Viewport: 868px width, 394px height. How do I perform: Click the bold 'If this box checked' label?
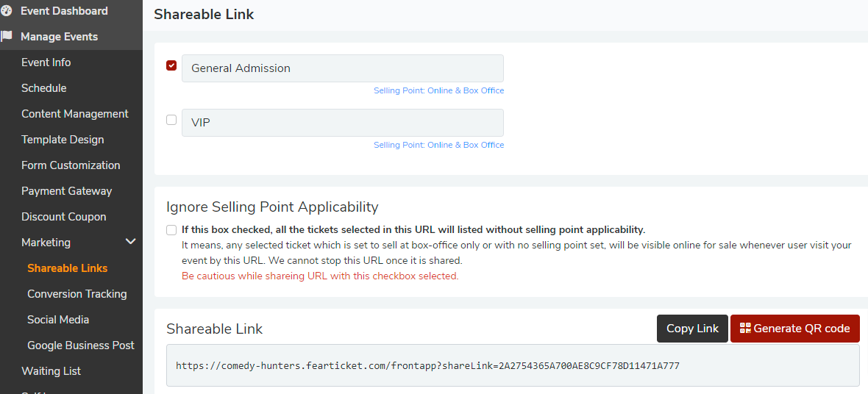pos(413,229)
